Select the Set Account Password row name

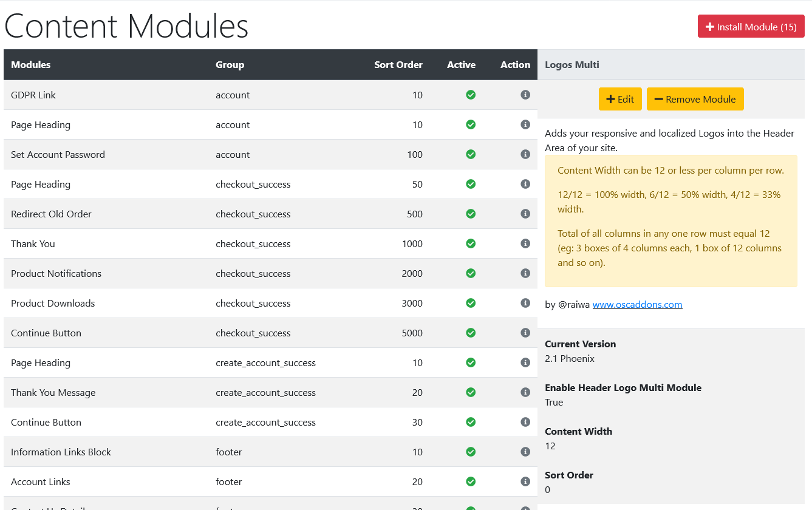click(58, 154)
